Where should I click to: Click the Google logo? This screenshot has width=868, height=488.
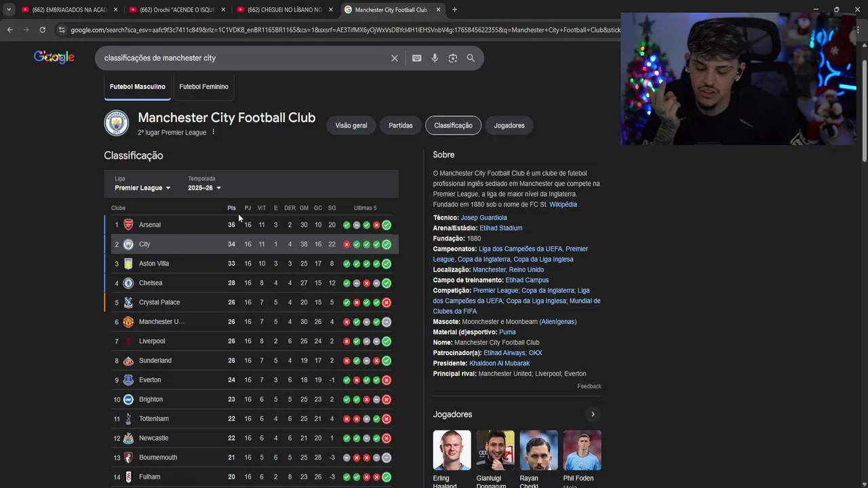tap(54, 58)
